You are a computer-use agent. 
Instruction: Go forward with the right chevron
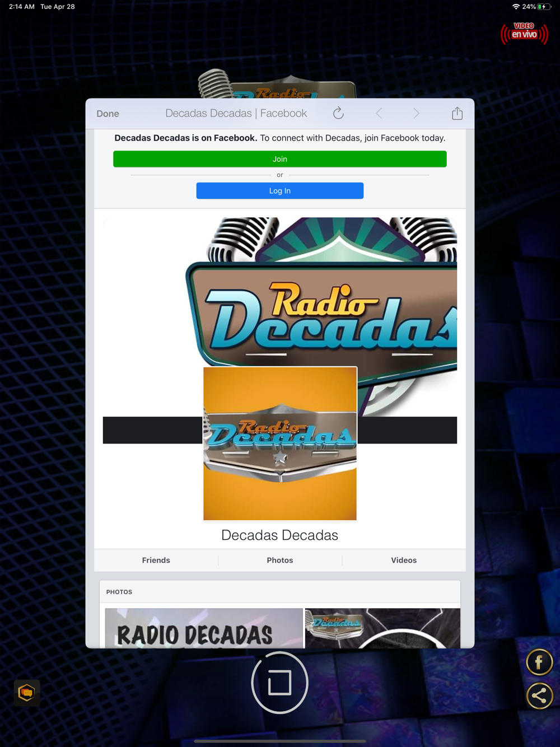point(416,114)
